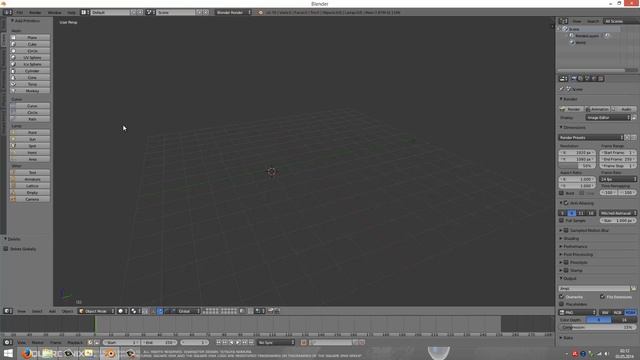Add a Bezier curve
640x360 pixels.
click(30, 106)
